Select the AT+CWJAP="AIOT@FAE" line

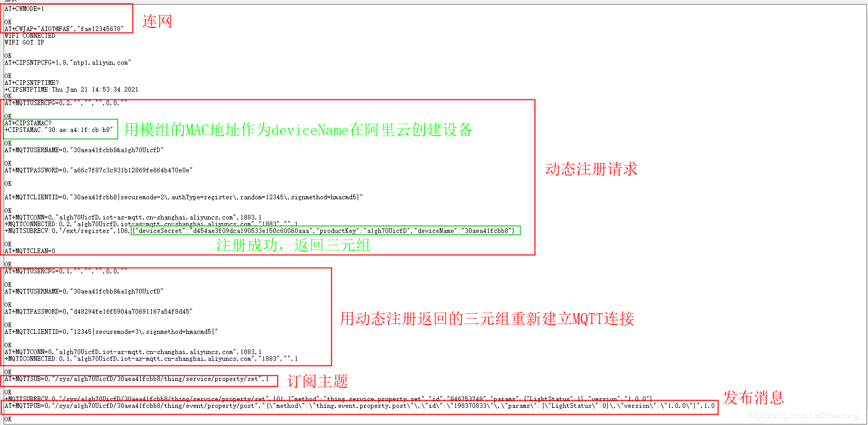[x=64, y=29]
